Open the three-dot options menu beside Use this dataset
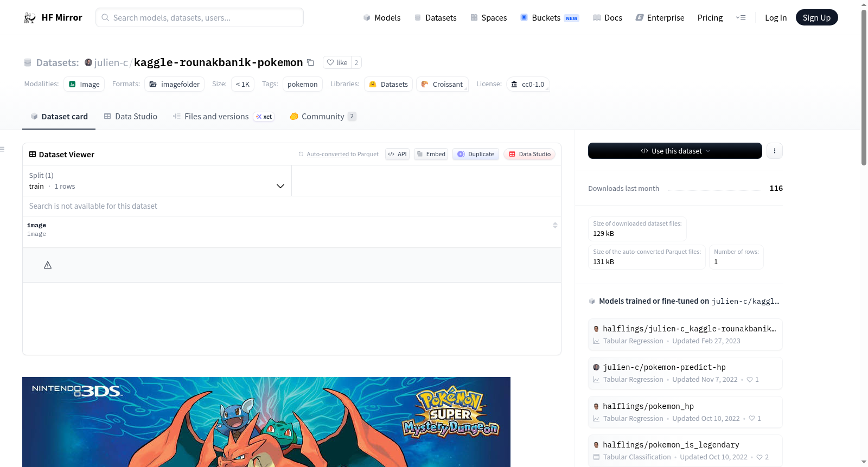Viewport: 868px width, 467px height. coord(775,151)
